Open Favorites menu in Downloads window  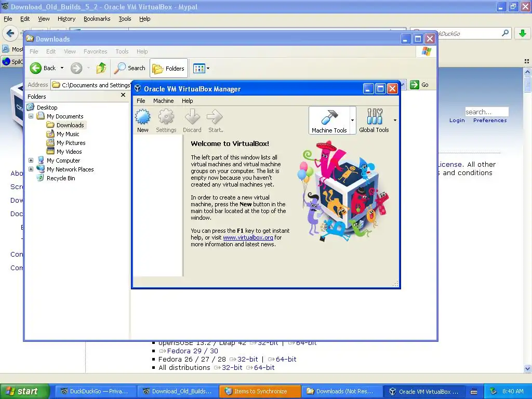coord(96,51)
